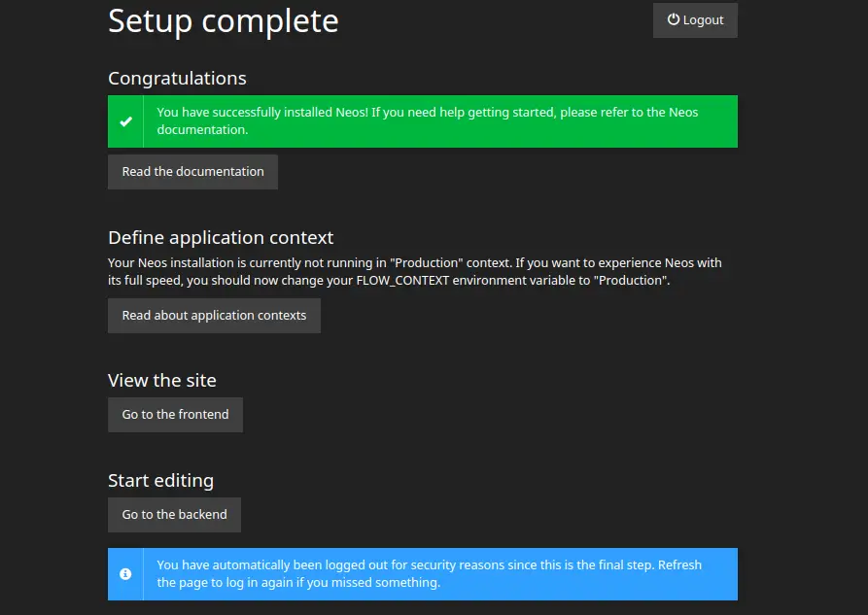Open Read about application contexts

[214, 316]
